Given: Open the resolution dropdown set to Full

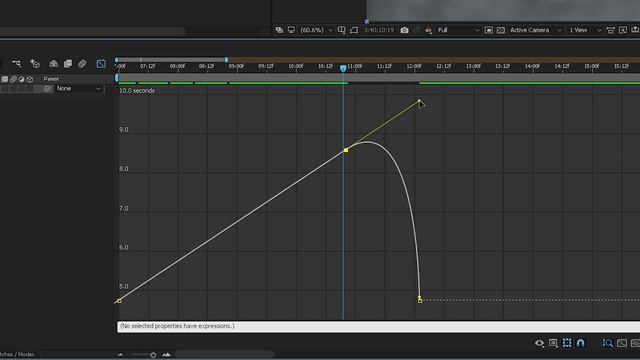Looking at the screenshot, I should click(458, 30).
